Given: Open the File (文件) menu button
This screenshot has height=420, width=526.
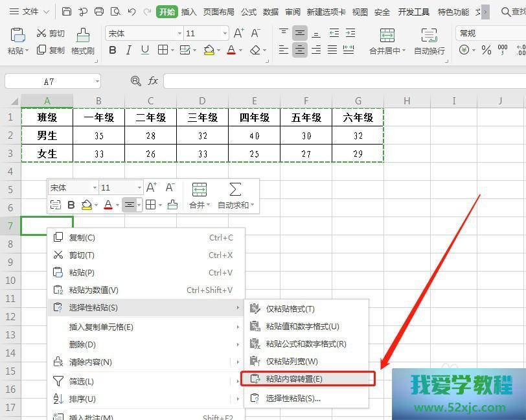Looking at the screenshot, I should pos(30,12).
